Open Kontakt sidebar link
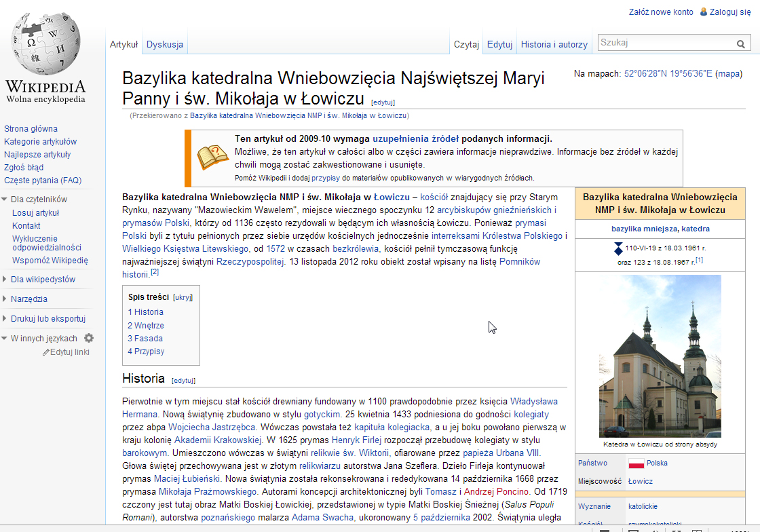The width and height of the screenshot is (760, 532). click(26, 226)
